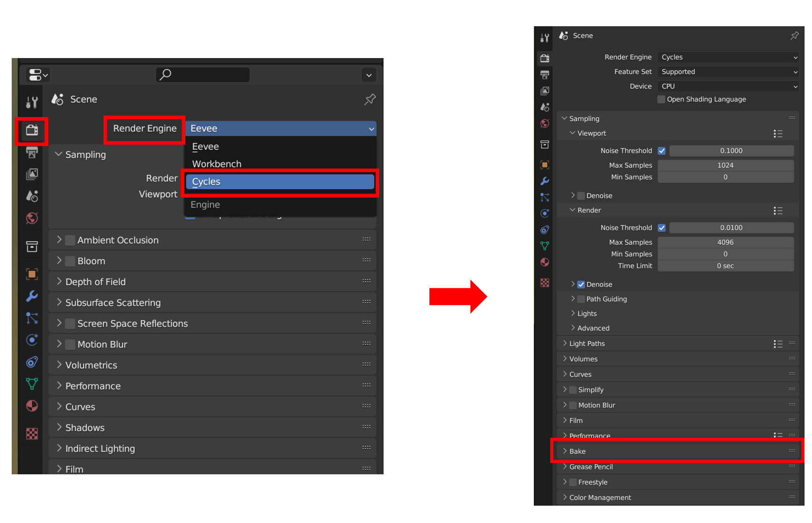Enable the Path Guiding checkbox
Viewport: 812px width, 523px height.
click(x=581, y=299)
